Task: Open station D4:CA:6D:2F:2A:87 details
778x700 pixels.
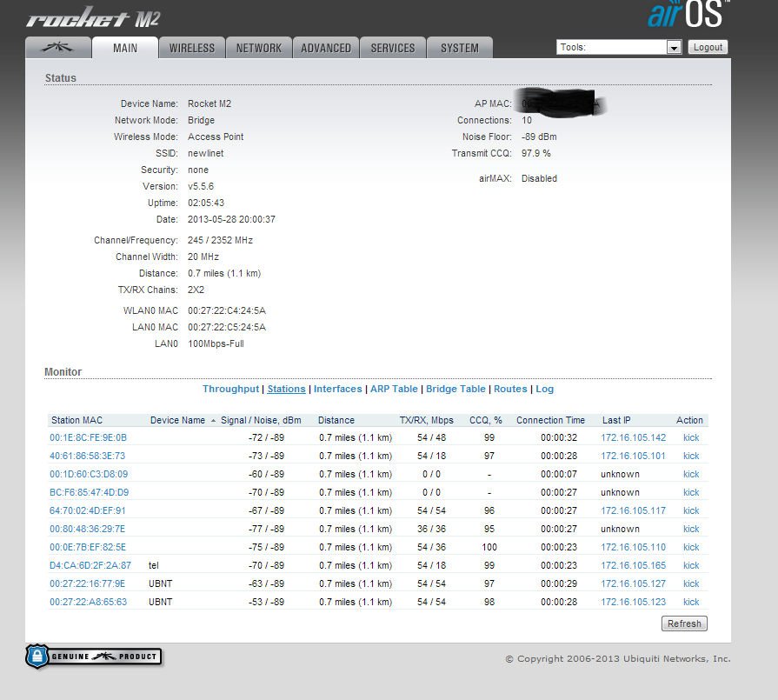Action: tap(90, 565)
